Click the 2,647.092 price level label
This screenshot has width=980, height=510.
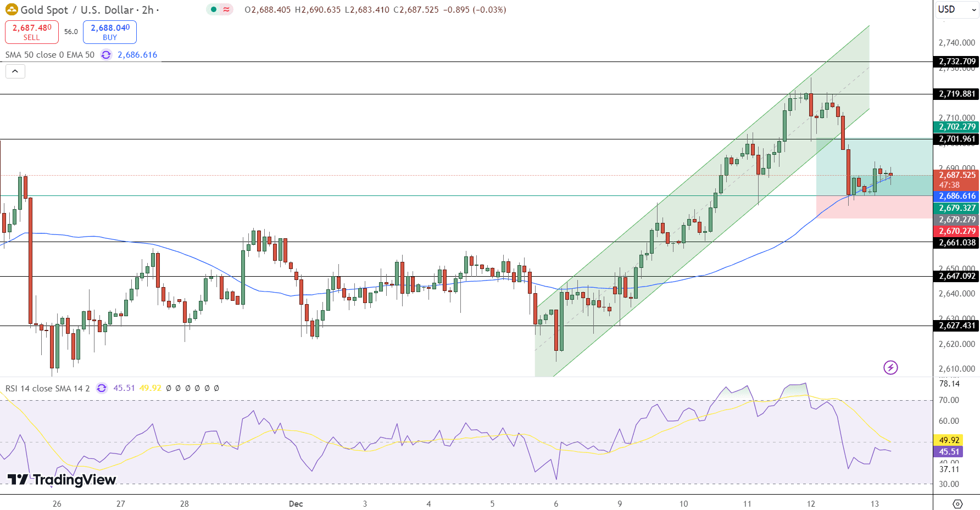[x=957, y=276]
